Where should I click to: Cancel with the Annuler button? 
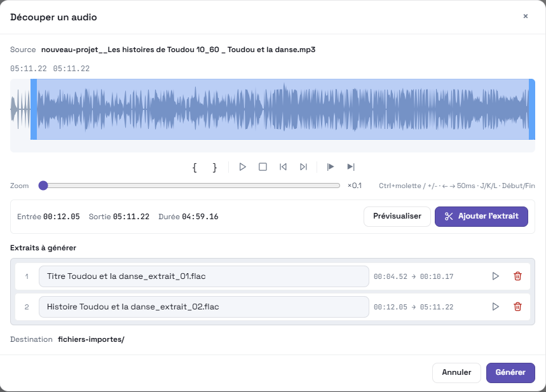[456, 373]
